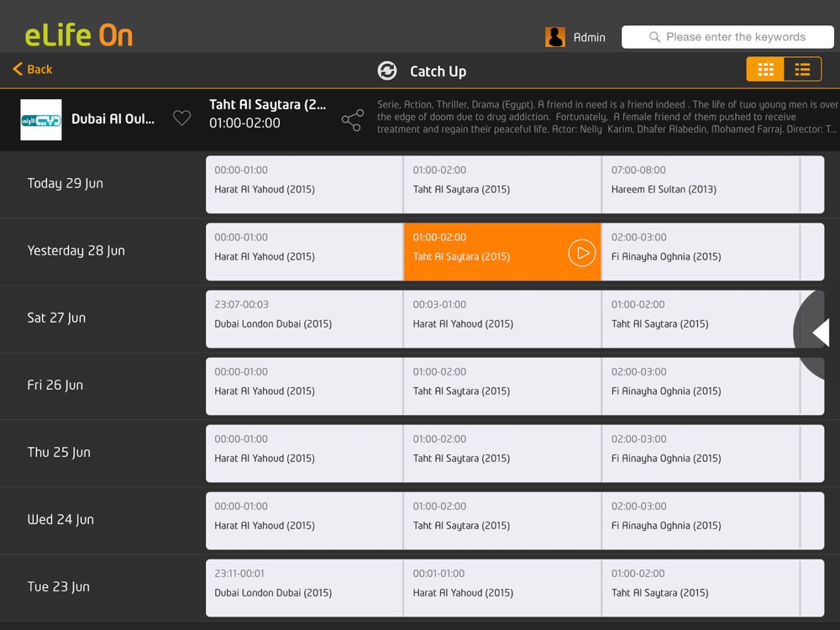Viewport: 840px width, 630px height.
Task: Switch to grid view layout
Action: 765,70
